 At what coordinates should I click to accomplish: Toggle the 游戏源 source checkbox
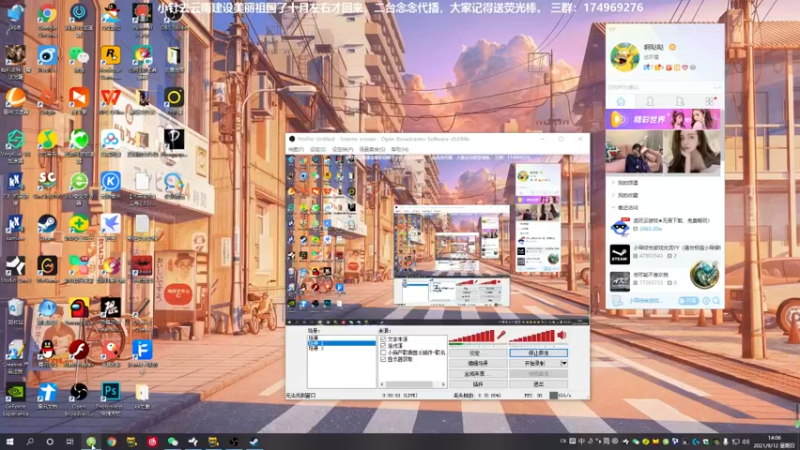tap(383, 346)
